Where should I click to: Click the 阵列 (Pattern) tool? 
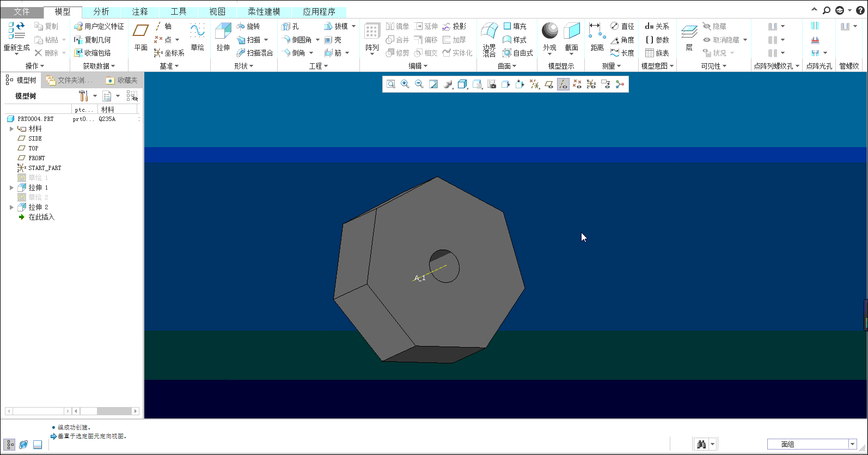(372, 38)
